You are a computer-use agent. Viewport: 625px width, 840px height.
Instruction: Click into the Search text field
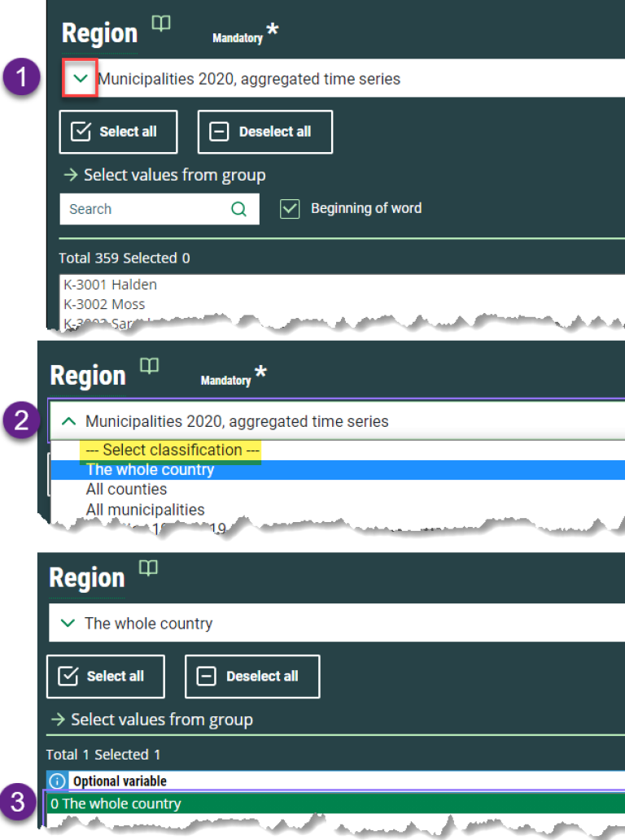pyautogui.click(x=142, y=209)
